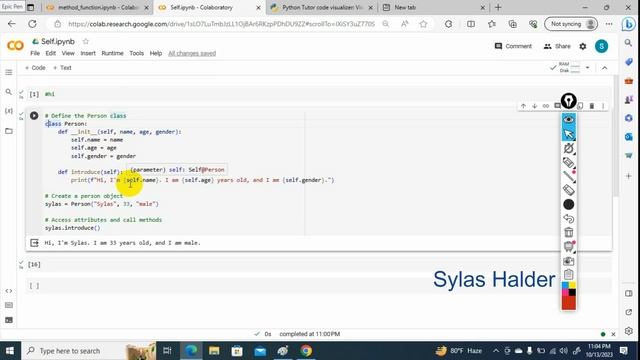Switch to Python Tutor tab

point(322,7)
